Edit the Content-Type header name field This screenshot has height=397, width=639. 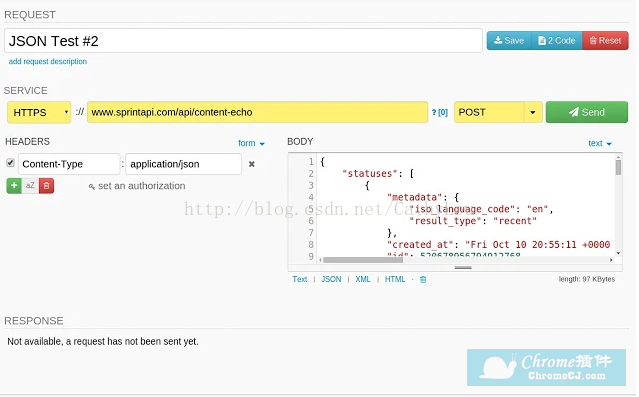[69, 164]
